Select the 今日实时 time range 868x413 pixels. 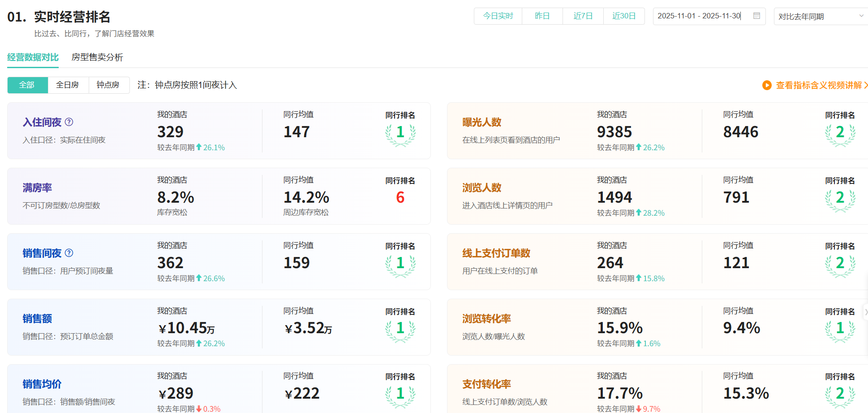tap(498, 16)
